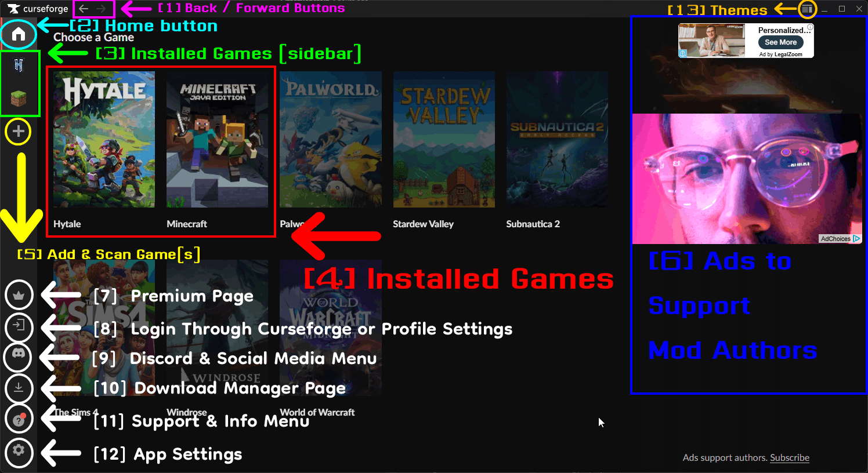Image resolution: width=868 pixels, height=473 pixels.
Task: Select the forward navigation arrow
Action: tap(102, 9)
